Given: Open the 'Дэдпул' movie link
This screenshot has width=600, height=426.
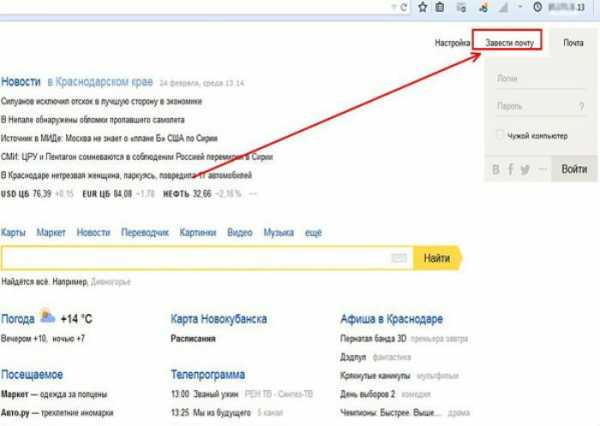Looking at the screenshot, I should (353, 357).
